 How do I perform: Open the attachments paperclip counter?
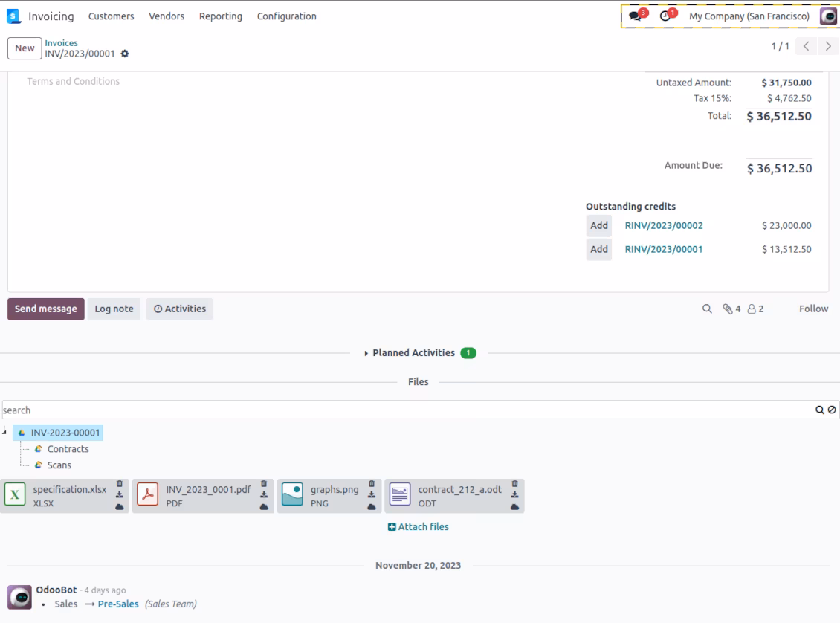click(731, 309)
